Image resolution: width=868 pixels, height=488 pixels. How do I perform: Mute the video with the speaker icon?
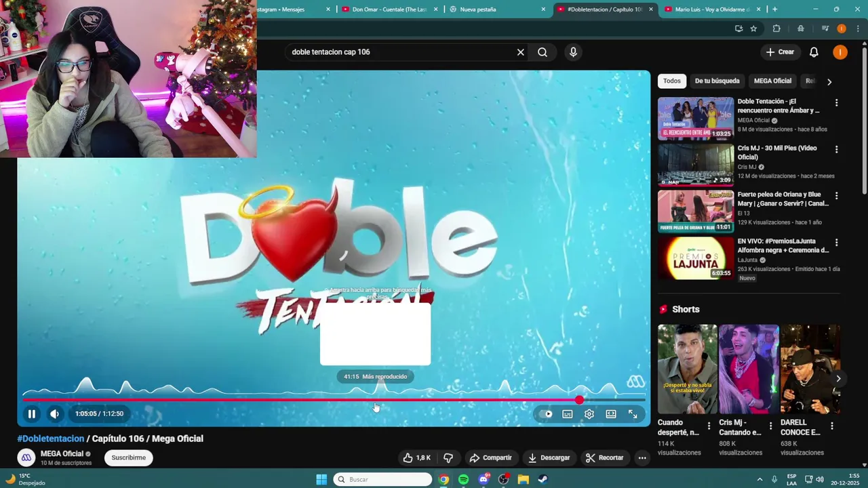55,413
